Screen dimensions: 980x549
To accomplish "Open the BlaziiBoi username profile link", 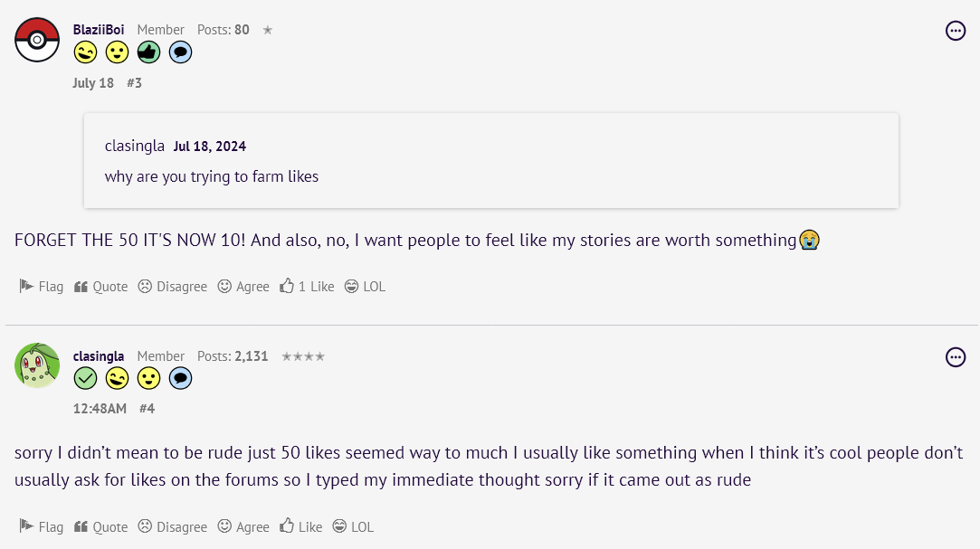I will [99, 30].
